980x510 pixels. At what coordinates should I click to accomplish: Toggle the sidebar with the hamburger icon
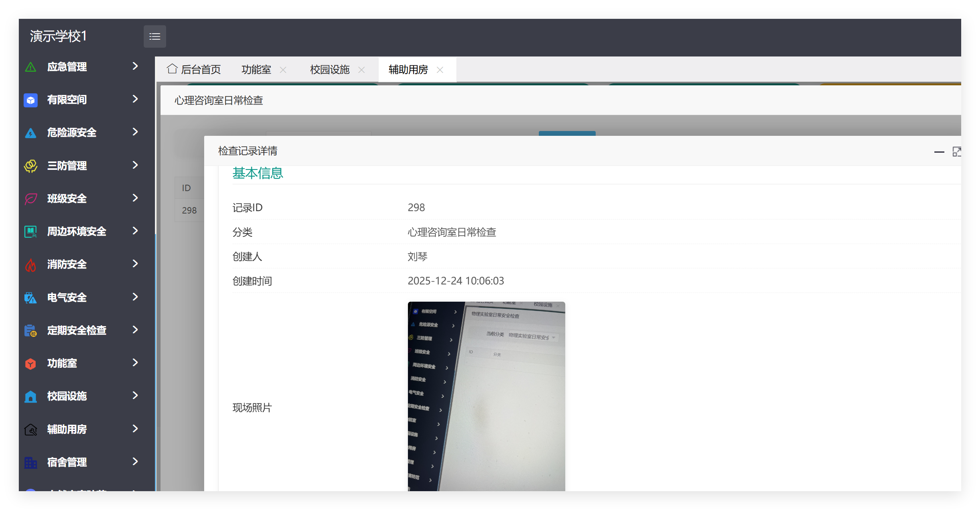click(x=155, y=36)
